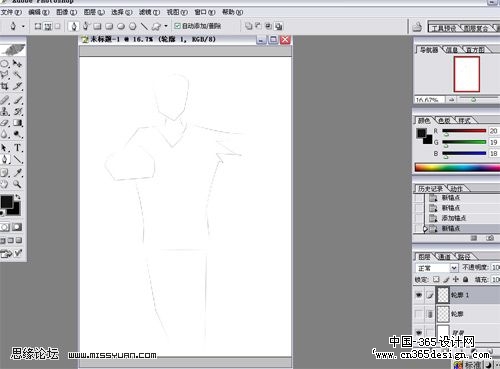Select the Gradient tool

(x=17, y=123)
